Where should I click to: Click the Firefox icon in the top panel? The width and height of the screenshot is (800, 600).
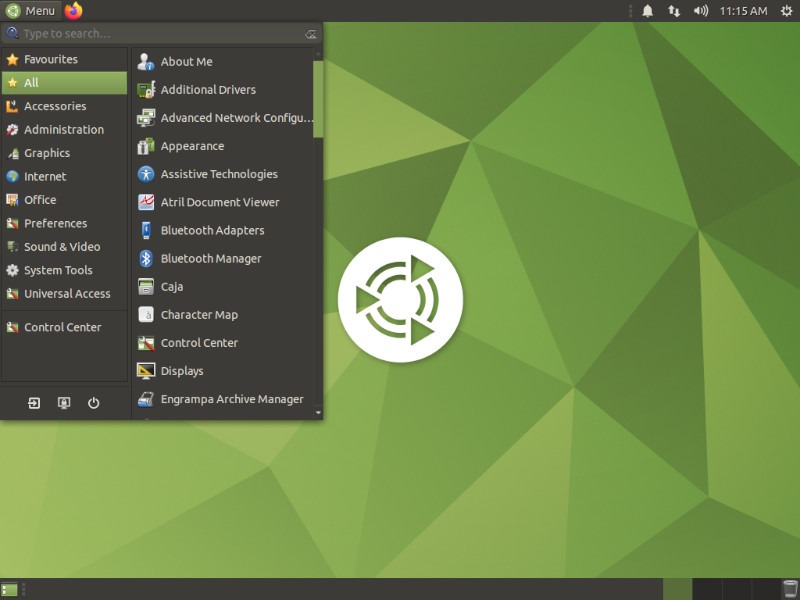[x=74, y=11]
